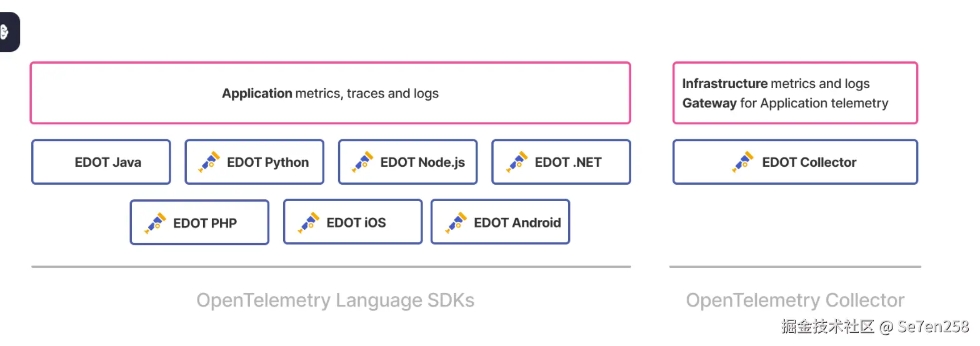Click the telescope icon beside EDOT iOS

[x=308, y=222]
